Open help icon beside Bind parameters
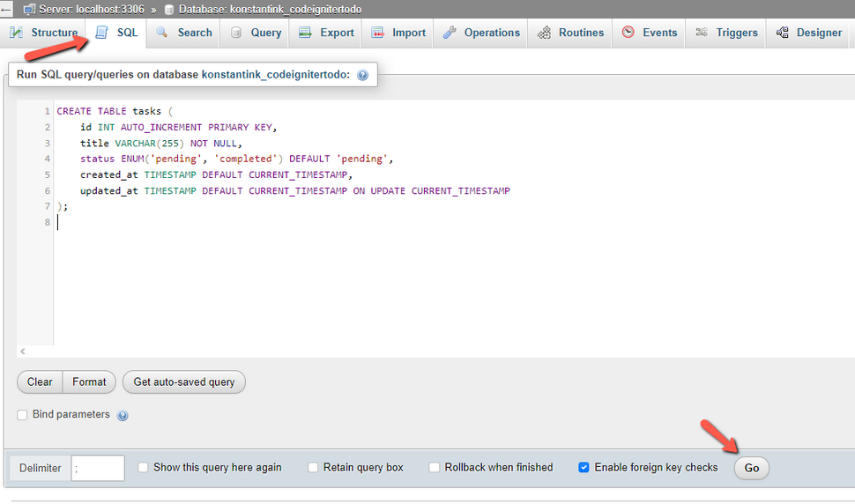 pos(123,416)
